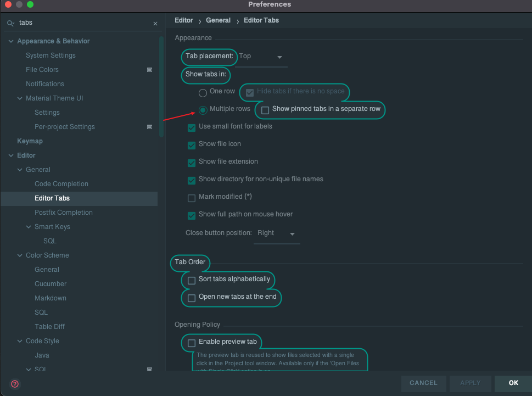Toggle the Mark modified (*) checkbox
The width and height of the screenshot is (532, 396).
click(192, 198)
